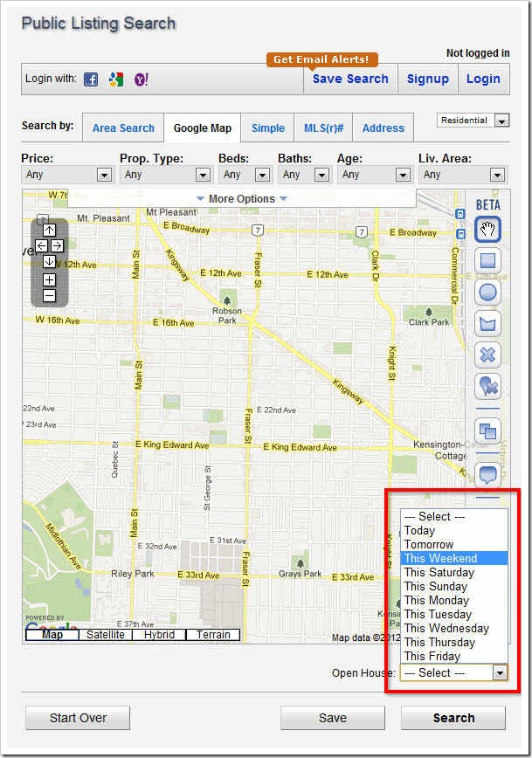Choose This Sunday option
The image size is (532, 758).
click(x=454, y=586)
